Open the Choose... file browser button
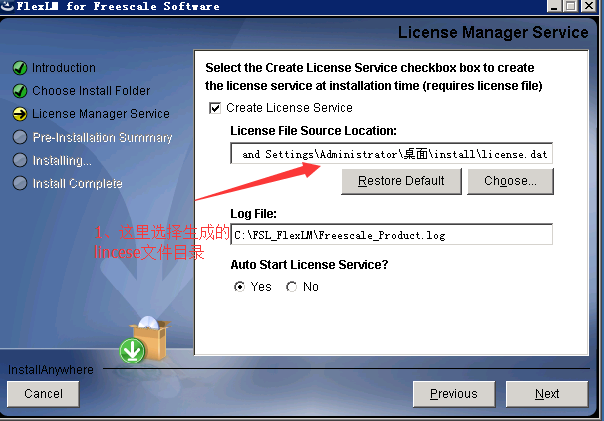Viewport: 604px width, 421px height. tap(510, 181)
